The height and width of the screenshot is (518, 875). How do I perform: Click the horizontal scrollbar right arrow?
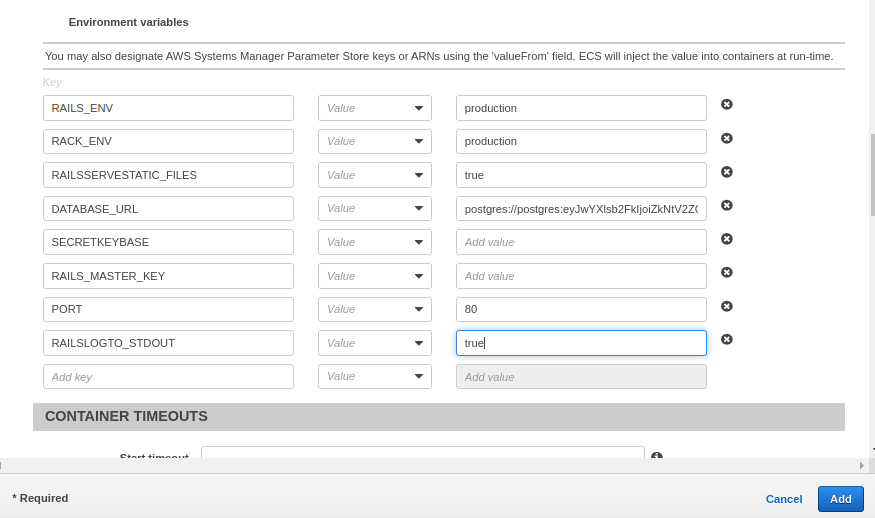[x=861, y=465]
